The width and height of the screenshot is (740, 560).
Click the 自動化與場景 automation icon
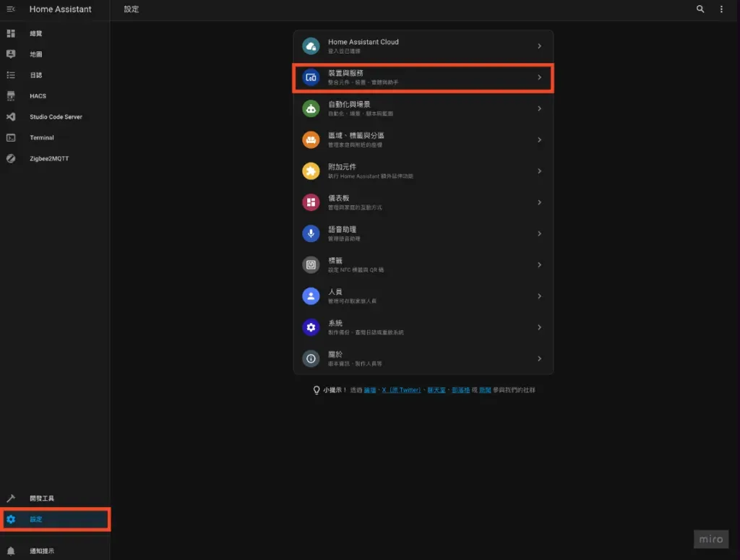coord(311,108)
